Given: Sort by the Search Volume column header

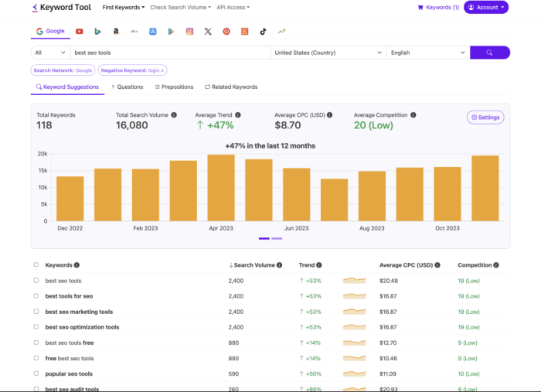Looking at the screenshot, I should tap(254, 265).
